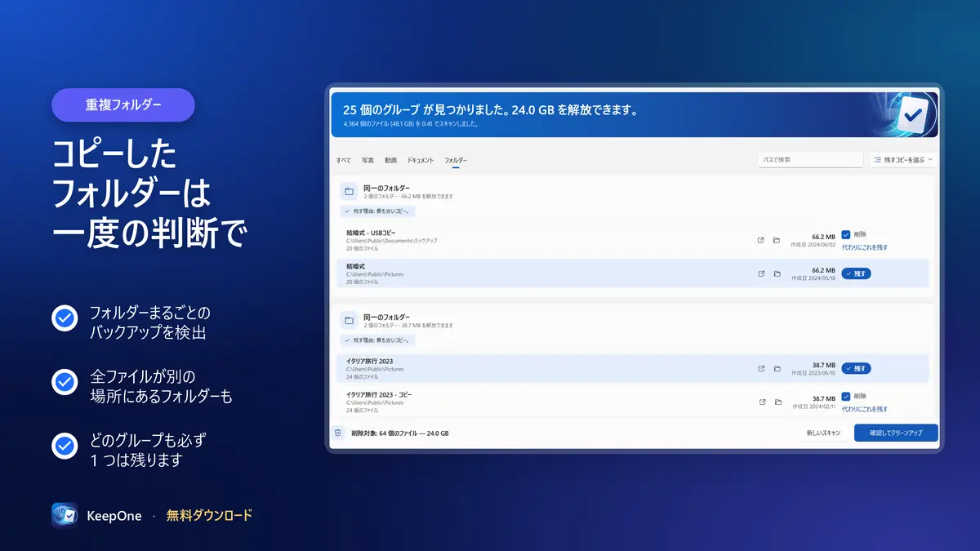Toggle the 残す button on the 2024/05/18 結婚式 row
Viewport: 980px width, 551px height.
coord(856,273)
